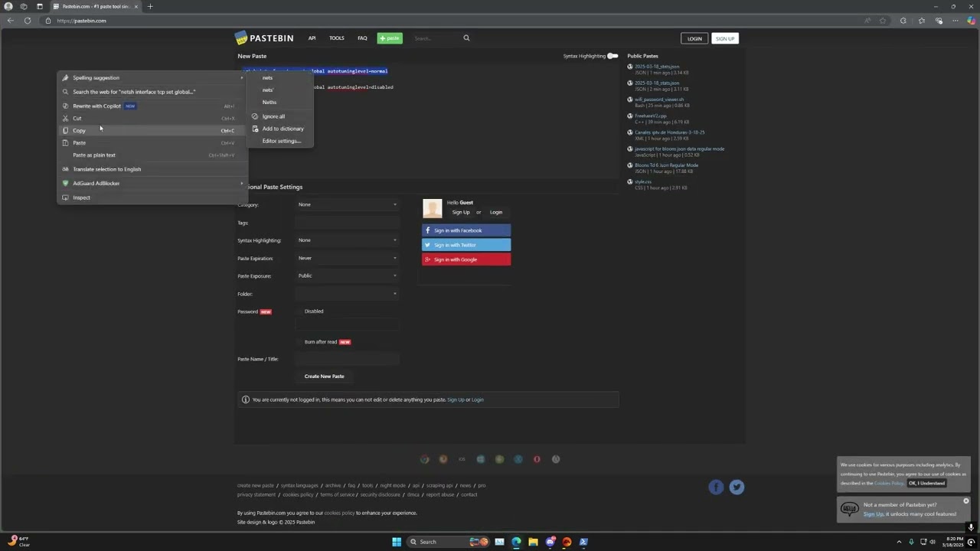Screen dimensions: 980x551
Task: Choose Ignore all in spelling submenu
Action: click(280, 116)
